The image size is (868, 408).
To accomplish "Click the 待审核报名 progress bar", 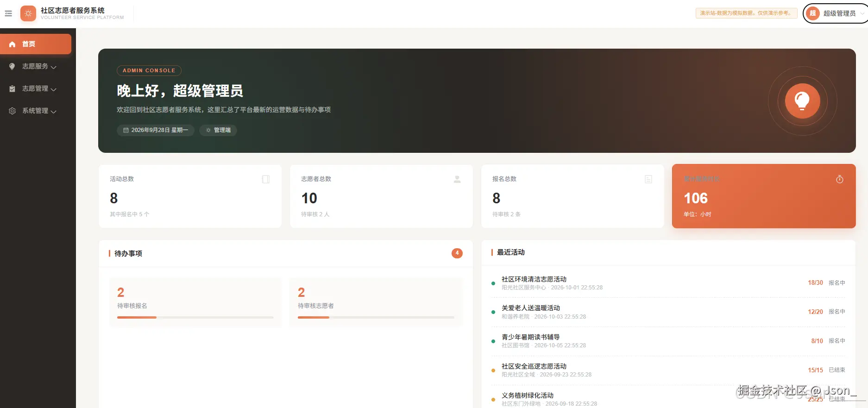I will point(195,317).
